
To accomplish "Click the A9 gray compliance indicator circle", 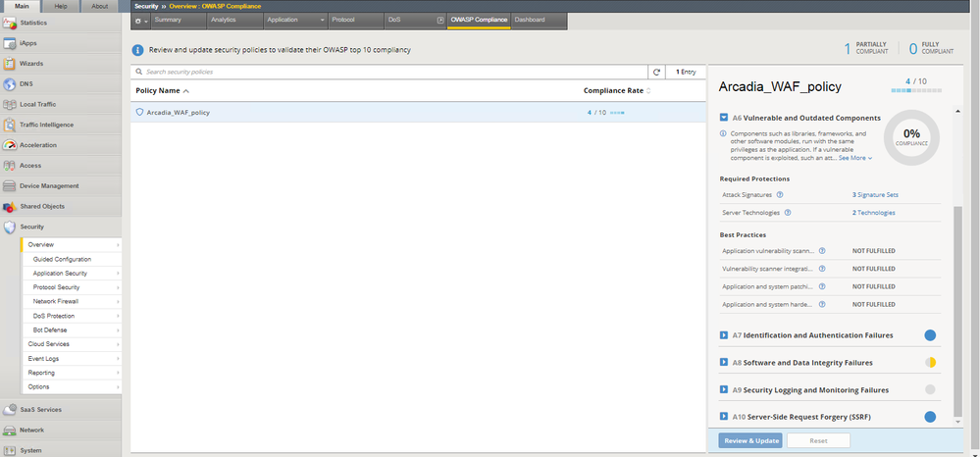I will click(930, 390).
